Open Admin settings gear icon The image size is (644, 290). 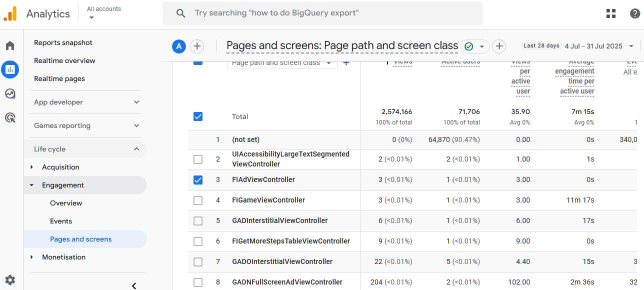coord(10,280)
